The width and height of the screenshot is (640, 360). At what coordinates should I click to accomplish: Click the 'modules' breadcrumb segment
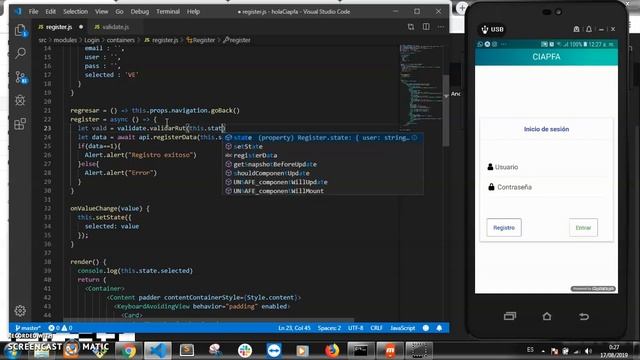pyautogui.click(x=65, y=40)
